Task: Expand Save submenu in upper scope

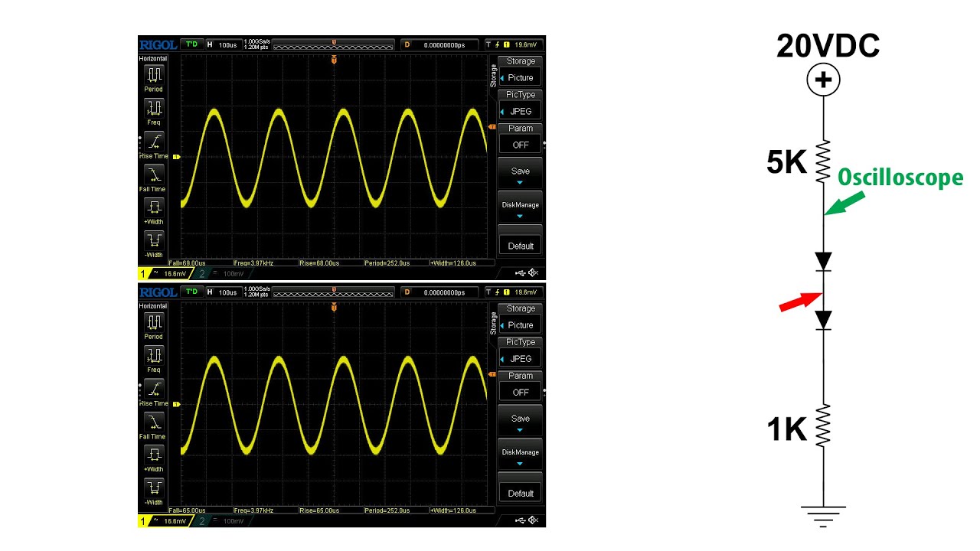Action: pyautogui.click(x=521, y=174)
